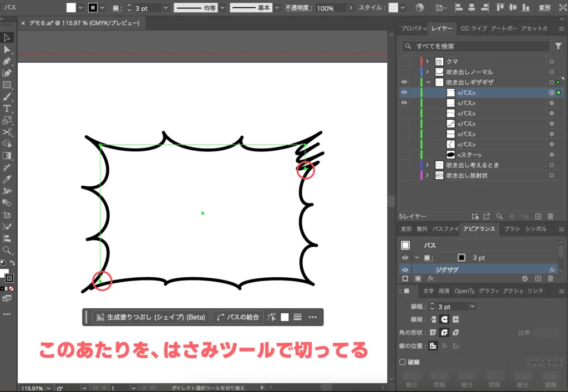Open the ブラシ panel tab
The width and height of the screenshot is (568, 392).
(x=511, y=229)
